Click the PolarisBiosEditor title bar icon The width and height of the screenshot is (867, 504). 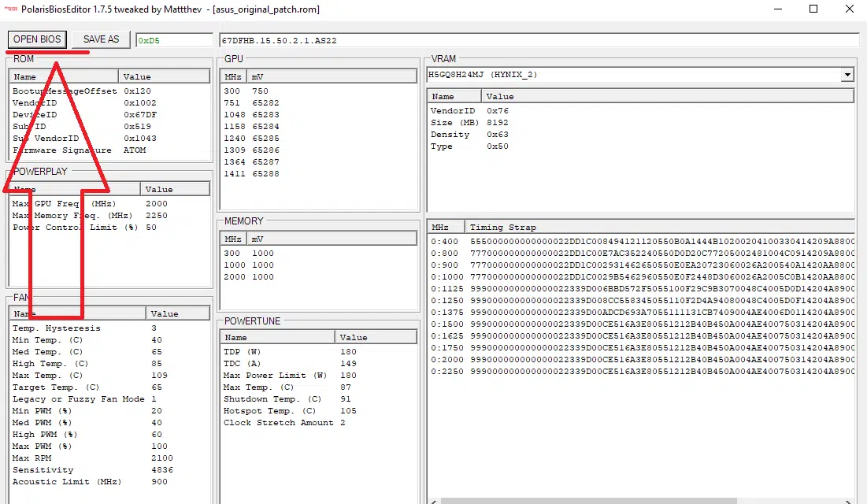coord(10,9)
